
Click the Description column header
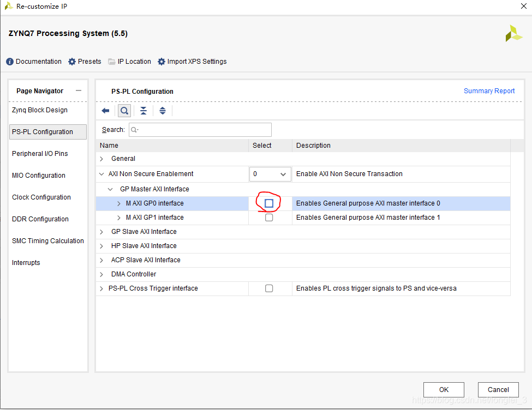click(x=402, y=145)
